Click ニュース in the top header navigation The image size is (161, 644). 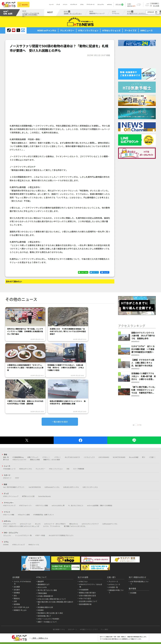pyautogui.click(x=51, y=5)
